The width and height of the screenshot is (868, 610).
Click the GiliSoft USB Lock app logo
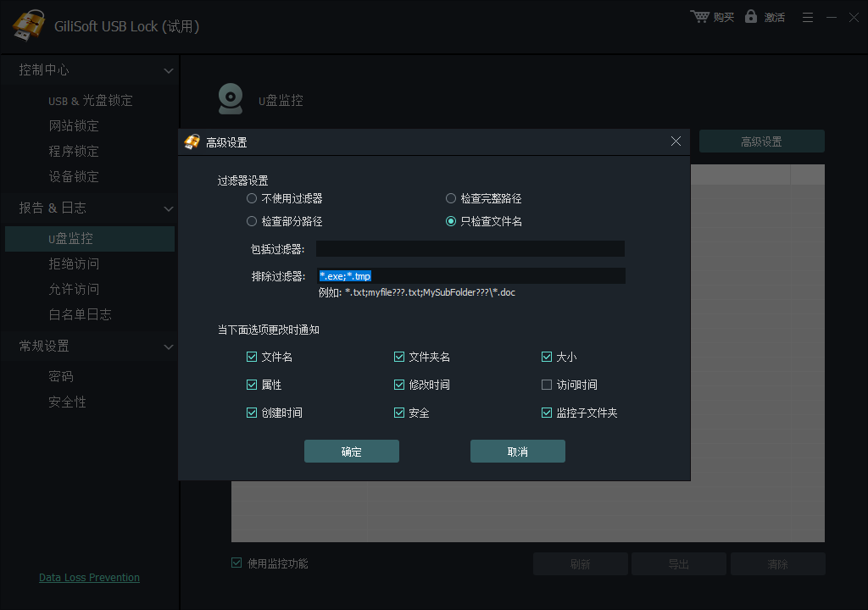(x=28, y=25)
